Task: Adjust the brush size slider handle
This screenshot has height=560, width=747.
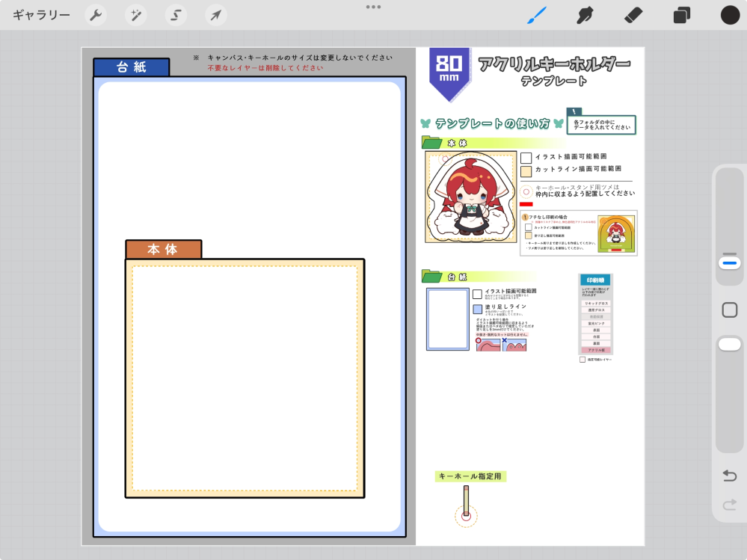Action: (x=729, y=263)
